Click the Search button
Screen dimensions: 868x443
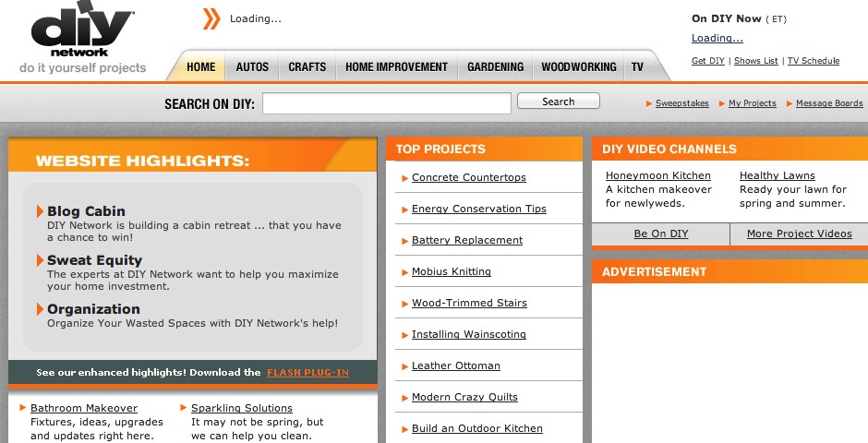[559, 102]
